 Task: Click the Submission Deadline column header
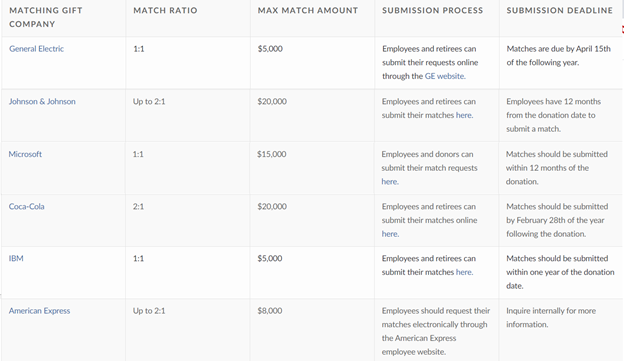pyautogui.click(x=560, y=10)
